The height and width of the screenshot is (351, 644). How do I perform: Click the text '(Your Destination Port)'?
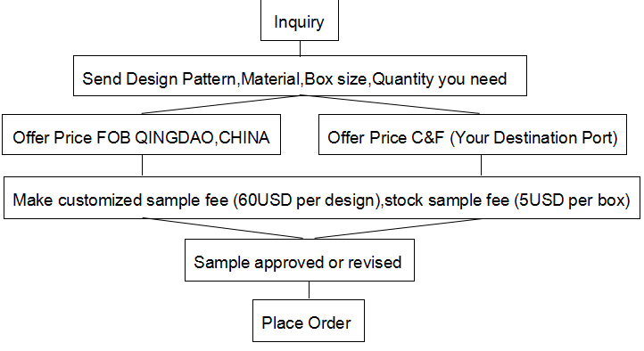(534, 138)
